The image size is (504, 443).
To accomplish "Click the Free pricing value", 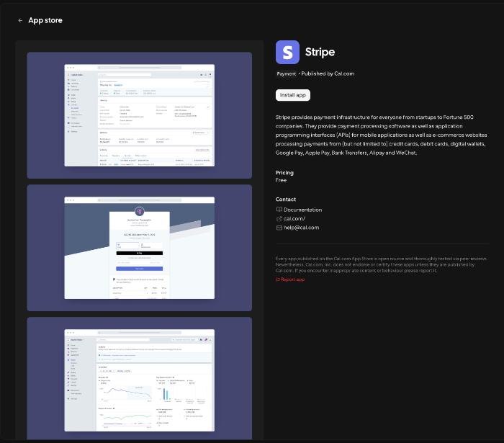I will [281, 180].
